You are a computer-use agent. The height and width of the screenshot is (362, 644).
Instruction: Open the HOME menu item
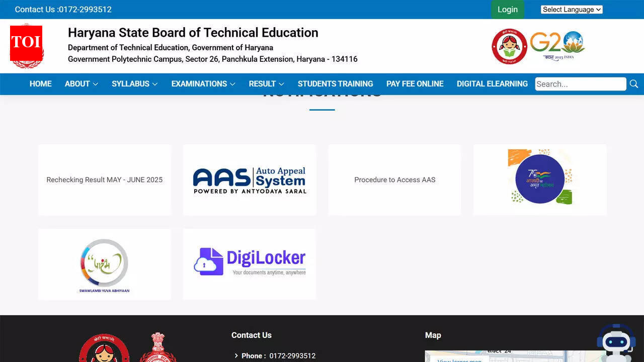tap(40, 84)
